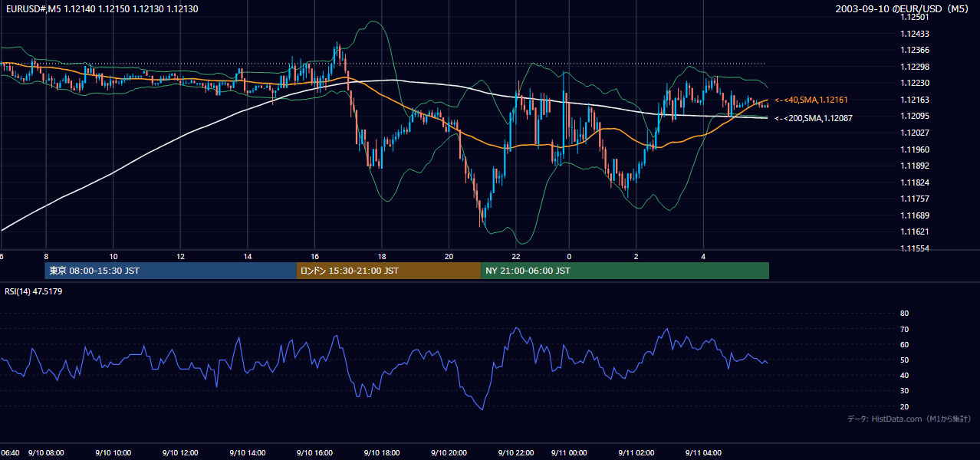Viewport: 980px width, 460px height.
Task: Click the 9/10 18:00 time label
Action: coord(381,453)
